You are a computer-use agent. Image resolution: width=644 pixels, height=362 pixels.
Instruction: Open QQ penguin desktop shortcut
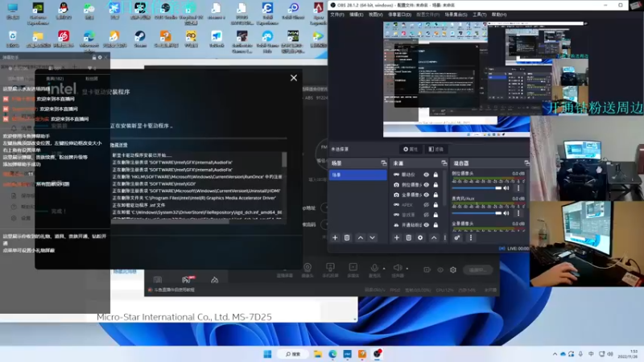(x=64, y=10)
